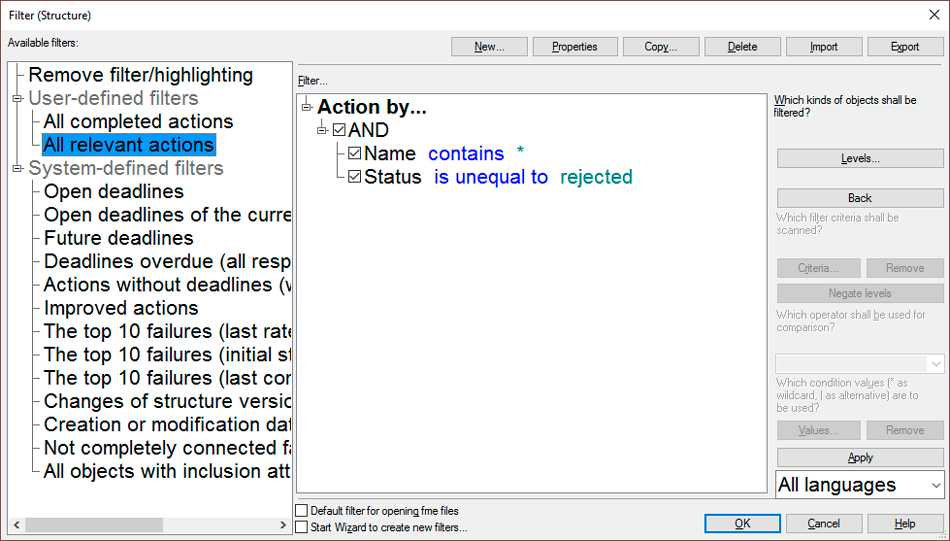Enable Default filter for opening fme files

(302, 511)
